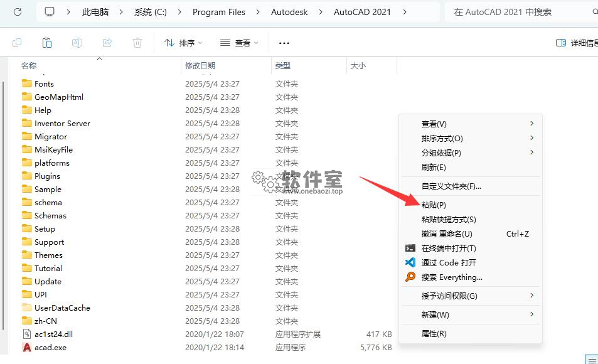The width and height of the screenshot is (598, 364).
Task: Select the Tutorial folder name
Action: click(x=48, y=268)
